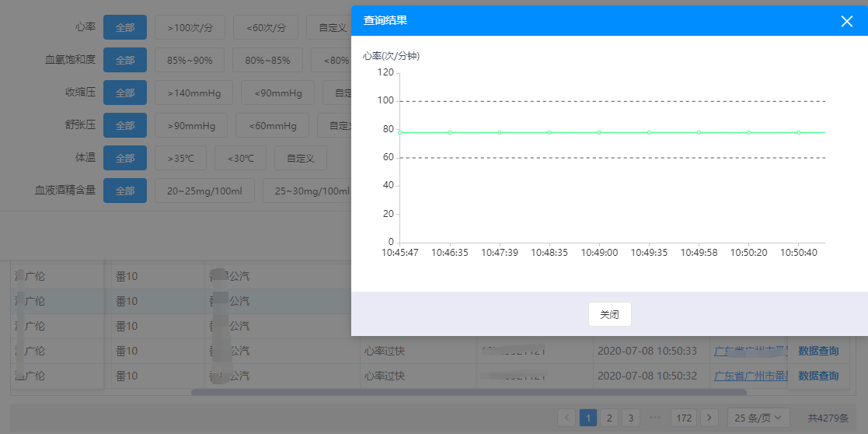868x434 pixels.
Task: Open 数据查询 for the 10:50:33 row
Action: pyautogui.click(x=818, y=351)
